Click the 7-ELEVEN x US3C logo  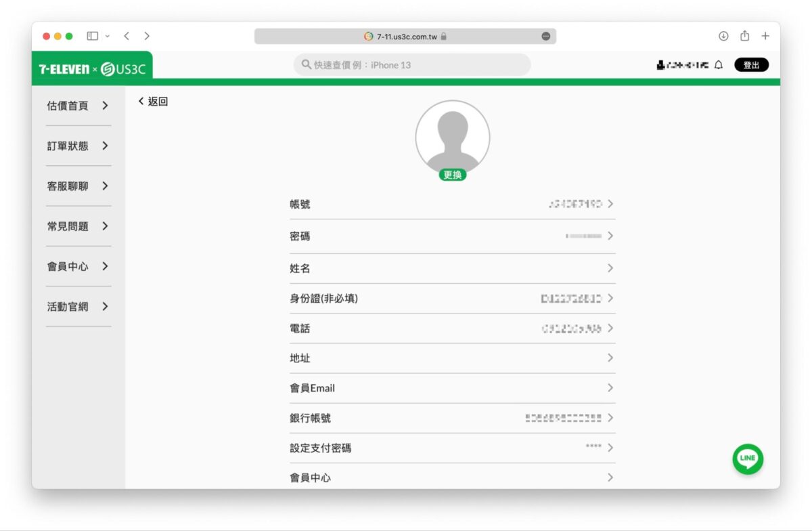[92, 69]
